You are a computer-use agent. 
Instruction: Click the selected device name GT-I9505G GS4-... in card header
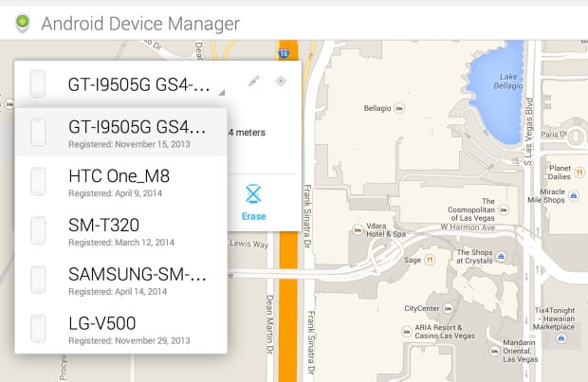pyautogui.click(x=138, y=84)
